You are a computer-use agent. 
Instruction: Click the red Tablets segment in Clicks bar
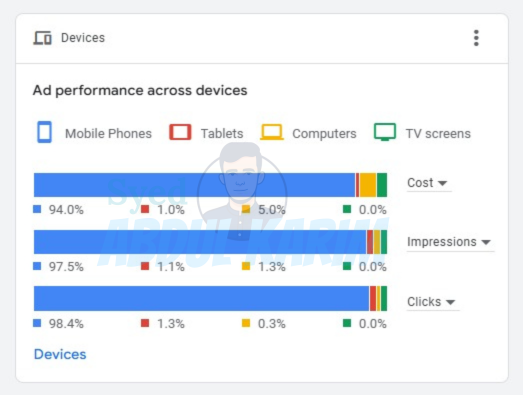point(373,298)
